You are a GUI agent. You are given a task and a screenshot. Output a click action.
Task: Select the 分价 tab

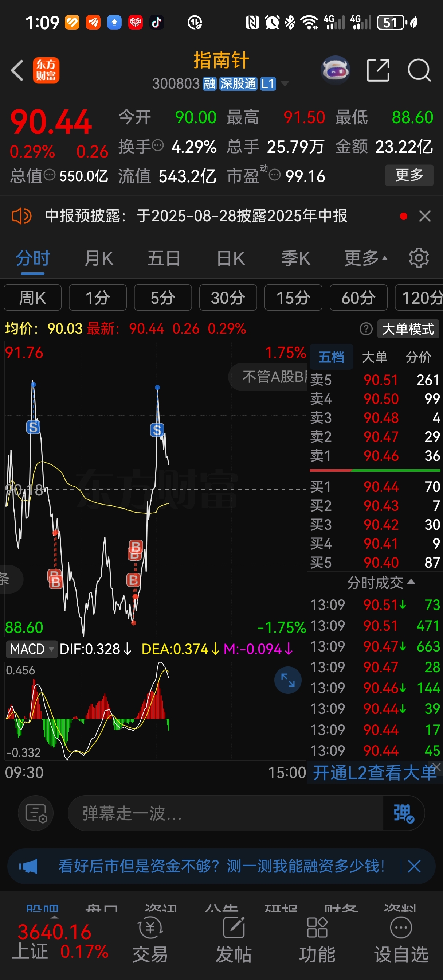pos(418,357)
